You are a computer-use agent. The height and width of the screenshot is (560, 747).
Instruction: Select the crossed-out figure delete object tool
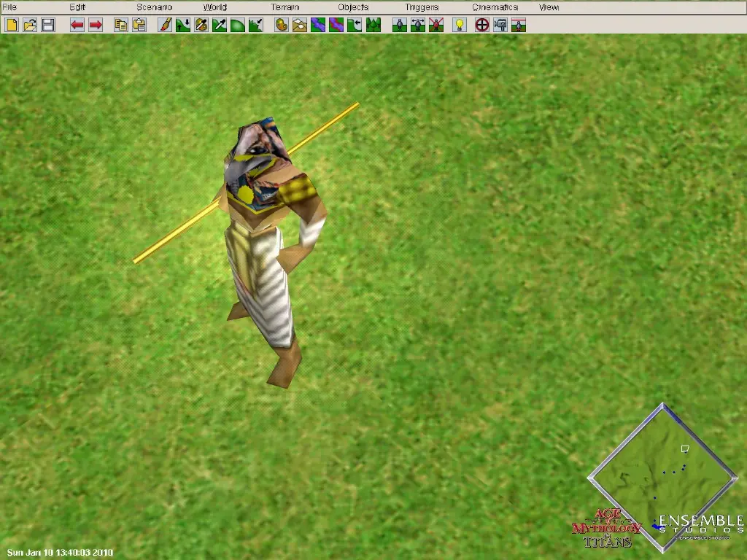(436, 25)
